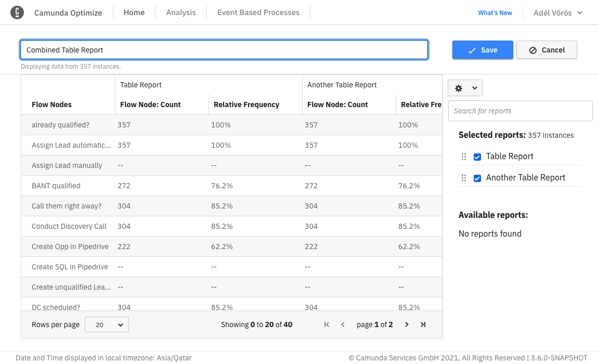The image size is (598, 364).
Task: Open the Adél Vörös user menu
Action: tap(556, 12)
